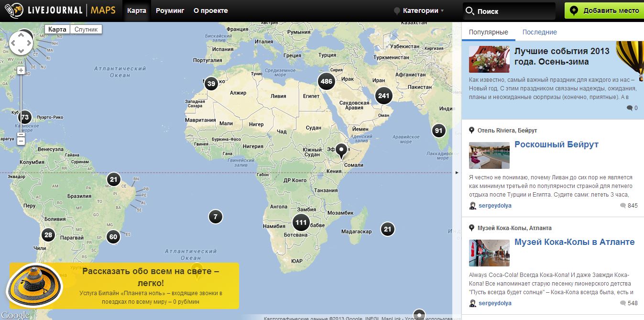Collapse the sidebar with the arrow handle
The width and height of the screenshot is (644, 320).
click(x=457, y=172)
